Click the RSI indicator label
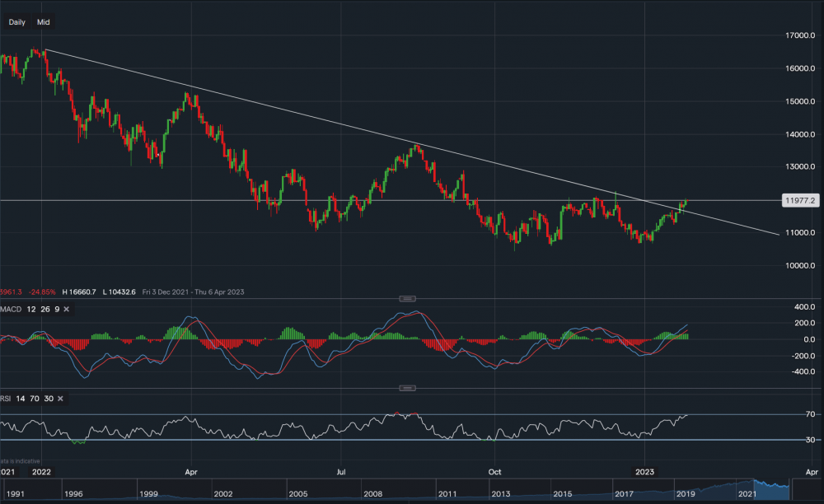Viewport: 824px width, 504px height. [7, 399]
